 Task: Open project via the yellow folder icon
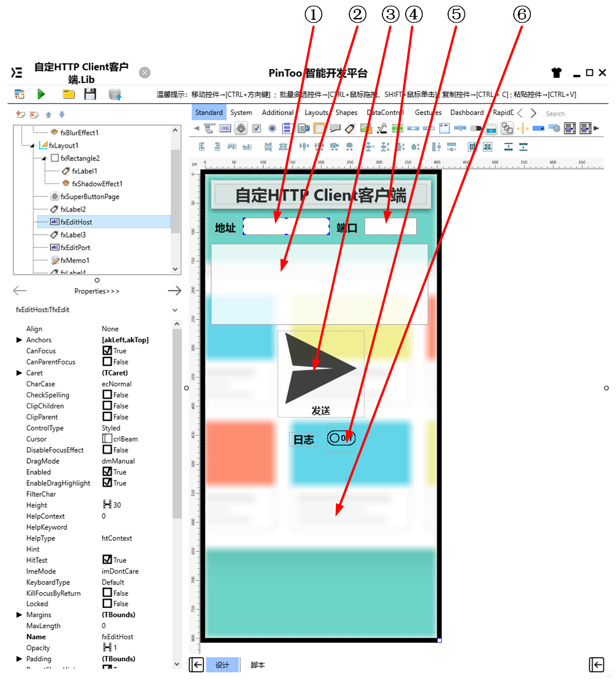tap(68, 94)
